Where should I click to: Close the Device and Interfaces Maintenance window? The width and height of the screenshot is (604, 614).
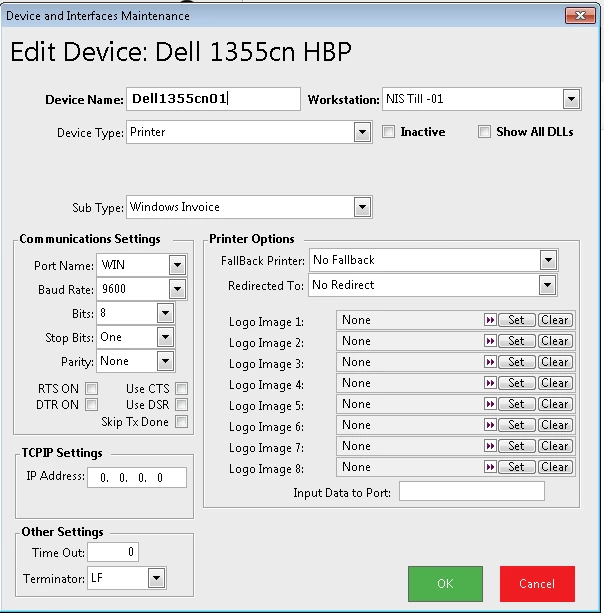tap(579, 16)
